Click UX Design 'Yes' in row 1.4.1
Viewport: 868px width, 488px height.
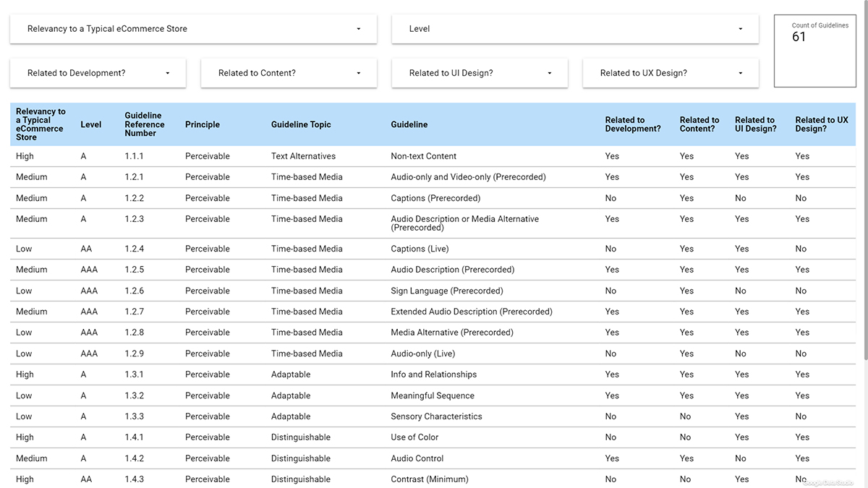(803, 437)
